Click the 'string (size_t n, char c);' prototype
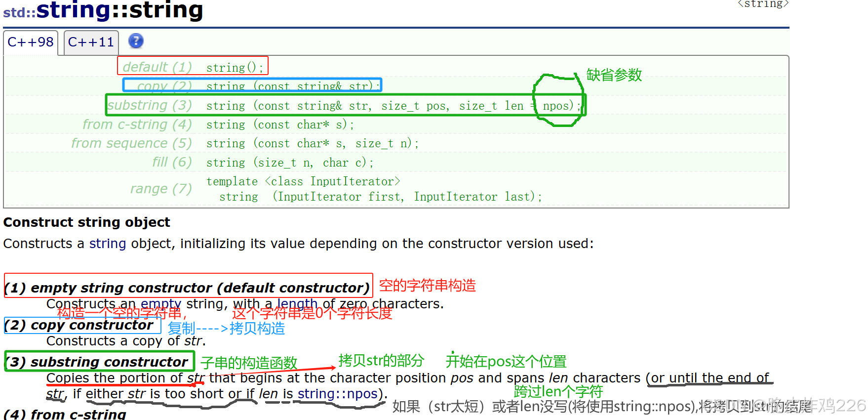Screen dimensions: 868x420 [x=290, y=163]
